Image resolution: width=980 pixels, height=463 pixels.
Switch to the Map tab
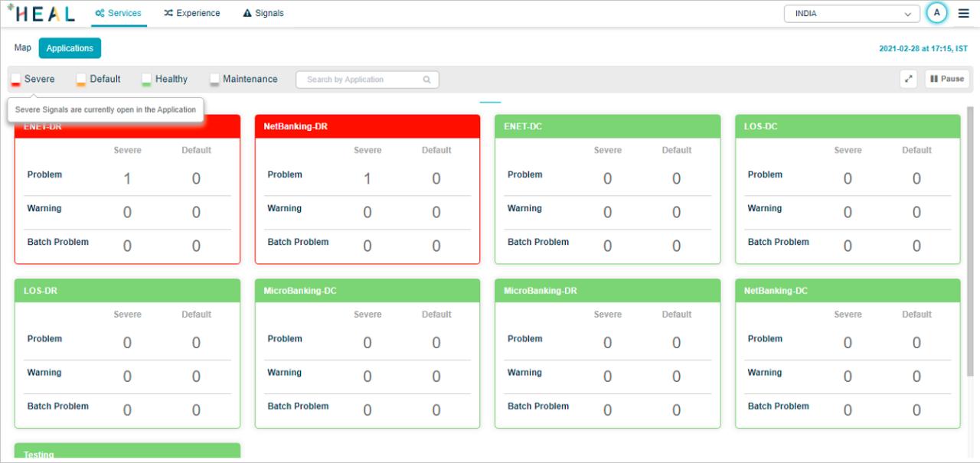point(22,47)
